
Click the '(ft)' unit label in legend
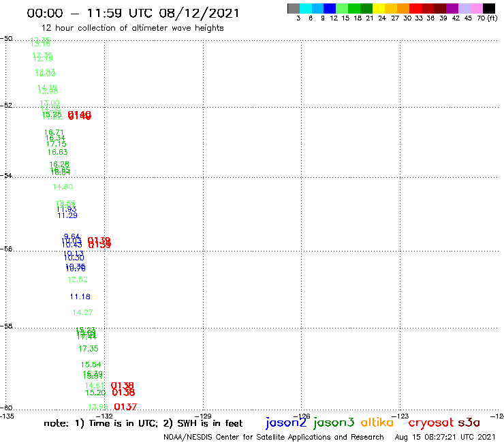pyautogui.click(x=492, y=18)
